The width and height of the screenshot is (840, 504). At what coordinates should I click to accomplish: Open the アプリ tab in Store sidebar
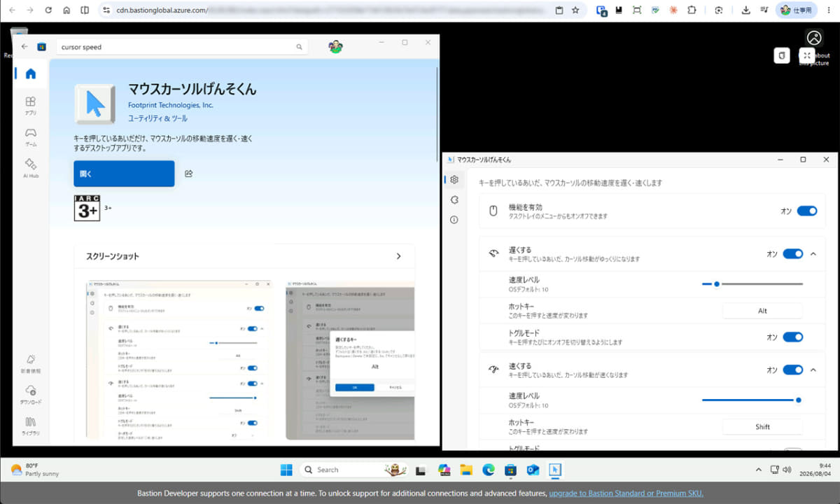(30, 106)
